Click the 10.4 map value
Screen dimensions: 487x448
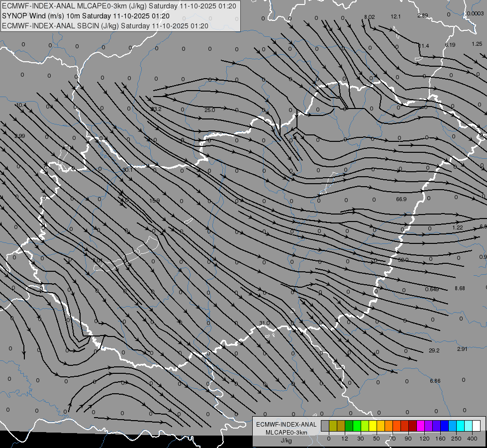[21, 105]
